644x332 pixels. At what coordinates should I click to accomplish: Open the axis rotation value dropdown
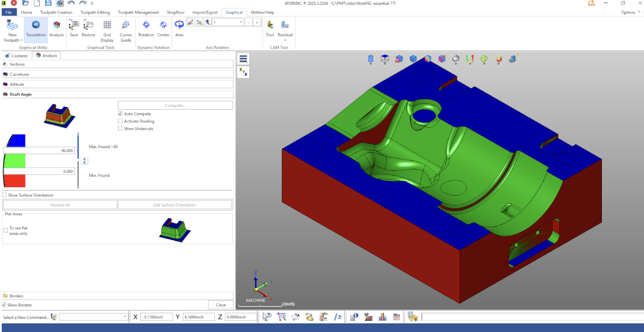coord(241,22)
